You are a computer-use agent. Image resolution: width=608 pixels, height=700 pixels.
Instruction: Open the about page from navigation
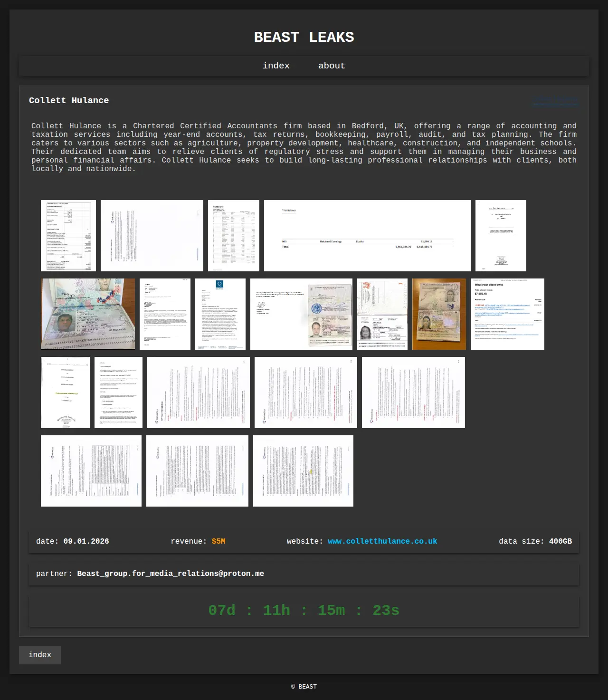[332, 66]
